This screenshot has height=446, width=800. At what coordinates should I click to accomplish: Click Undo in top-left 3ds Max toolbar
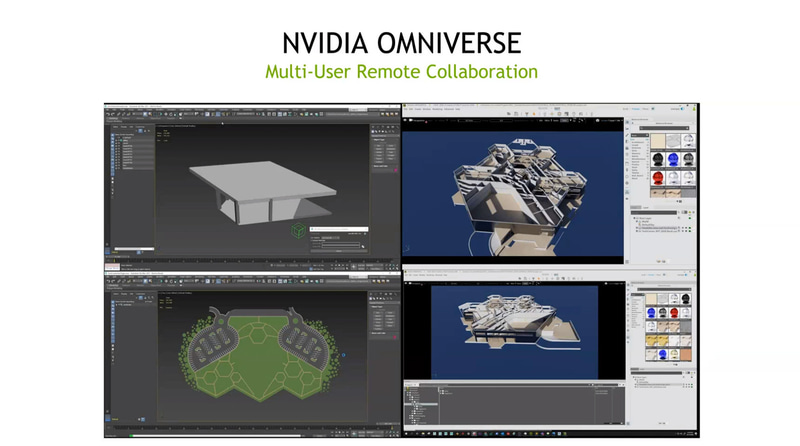(108, 114)
